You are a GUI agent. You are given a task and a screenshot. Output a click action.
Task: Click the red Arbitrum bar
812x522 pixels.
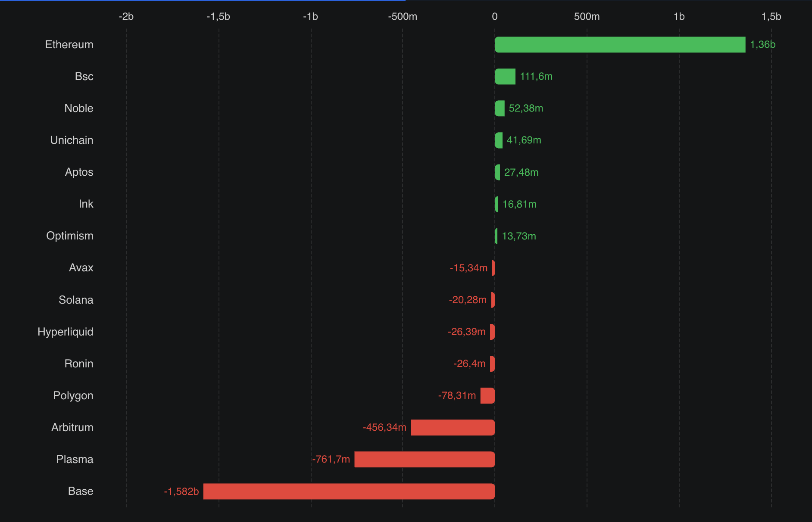point(453,428)
